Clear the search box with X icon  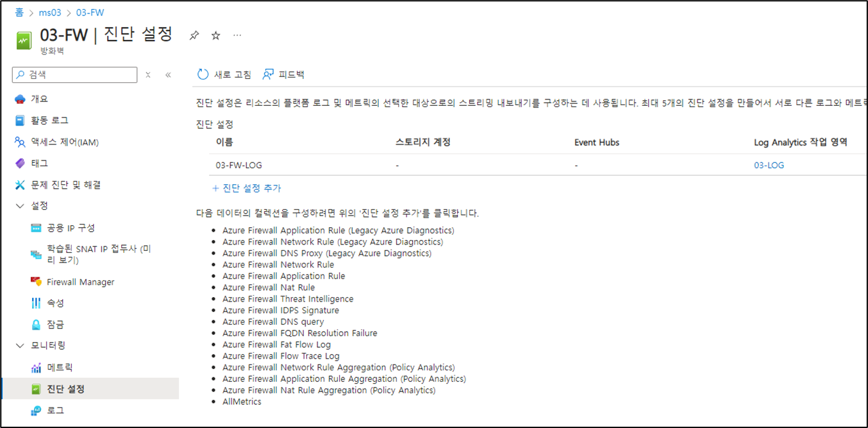(x=148, y=75)
